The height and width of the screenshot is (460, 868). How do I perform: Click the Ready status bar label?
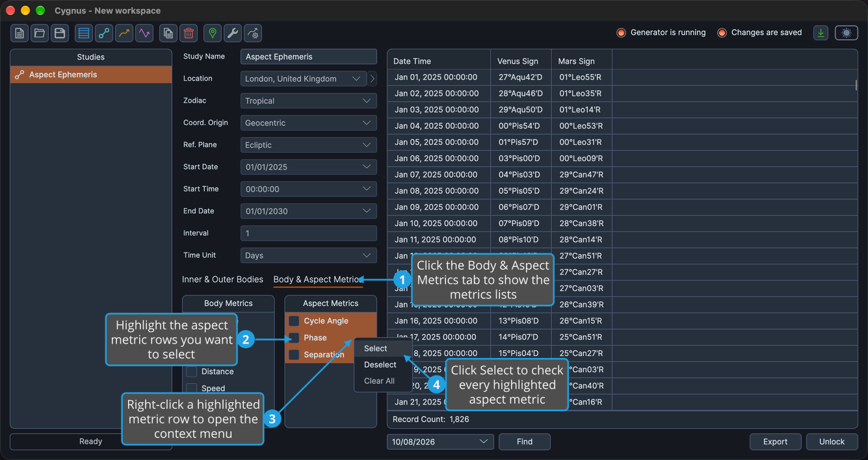coord(91,442)
